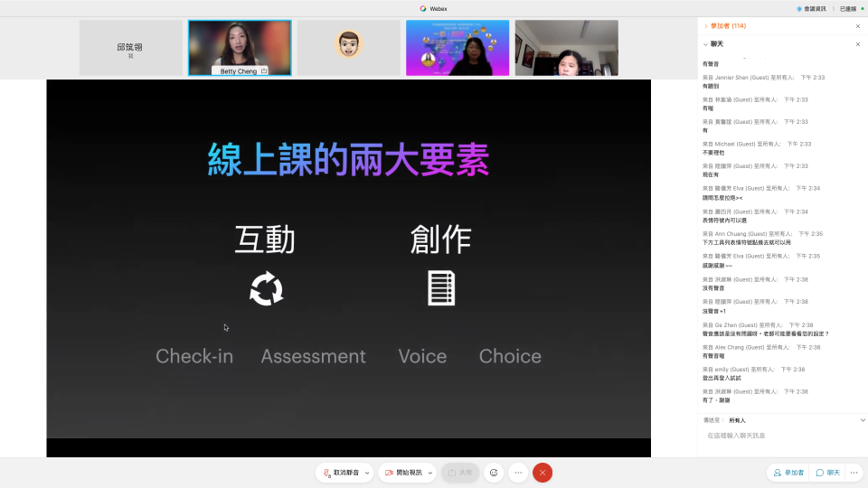Open the video options dropdown arrow
This screenshot has height=488, width=868.
click(430, 473)
